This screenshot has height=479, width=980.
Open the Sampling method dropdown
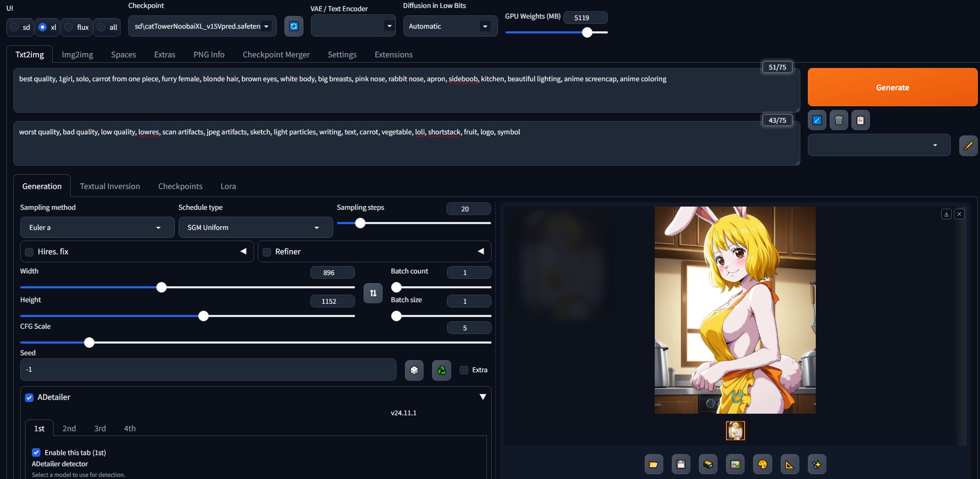click(97, 227)
